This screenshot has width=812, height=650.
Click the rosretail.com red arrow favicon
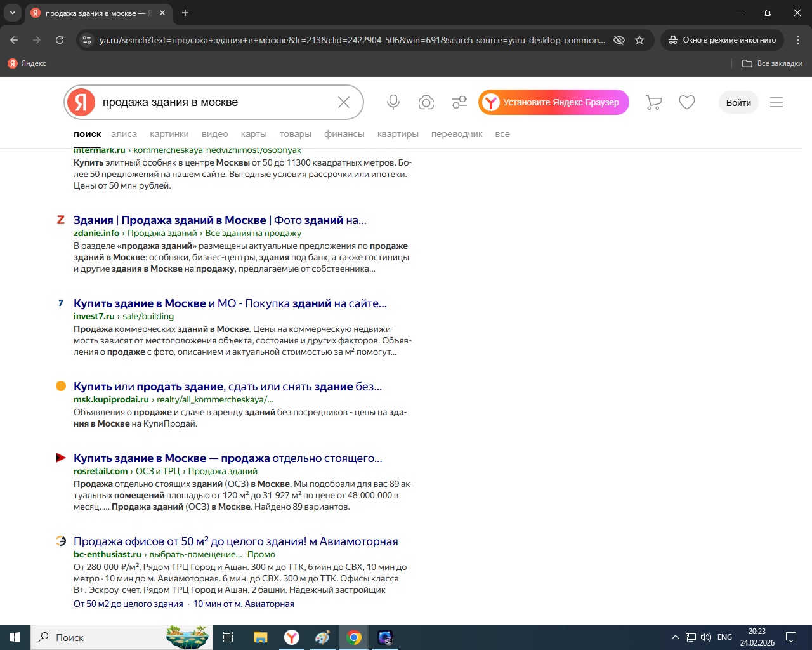pyautogui.click(x=61, y=458)
